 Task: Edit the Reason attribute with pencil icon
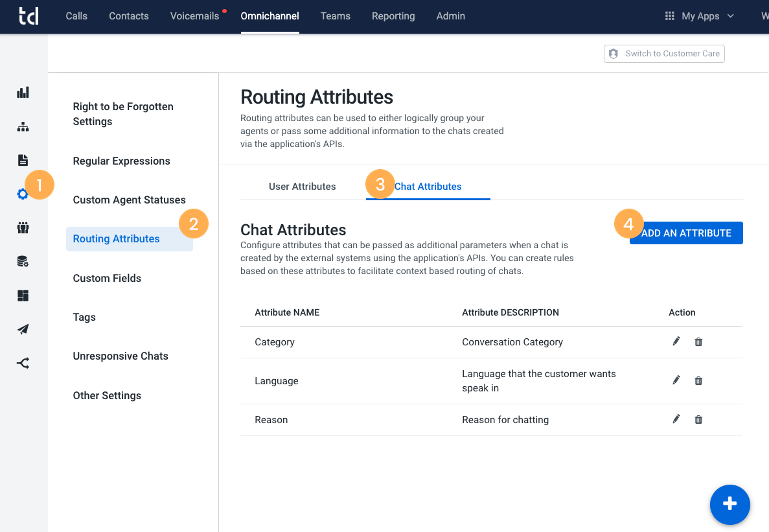click(x=676, y=419)
